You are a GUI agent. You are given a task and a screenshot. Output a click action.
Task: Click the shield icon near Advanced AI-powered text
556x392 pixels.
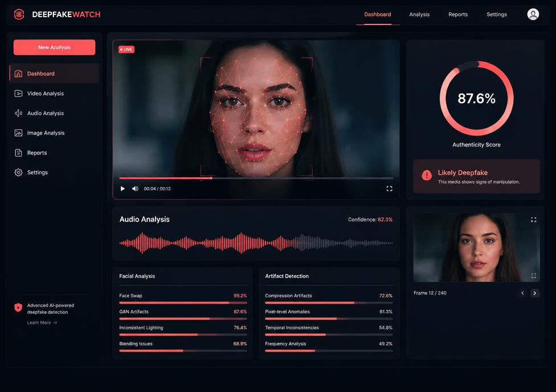pos(18,307)
